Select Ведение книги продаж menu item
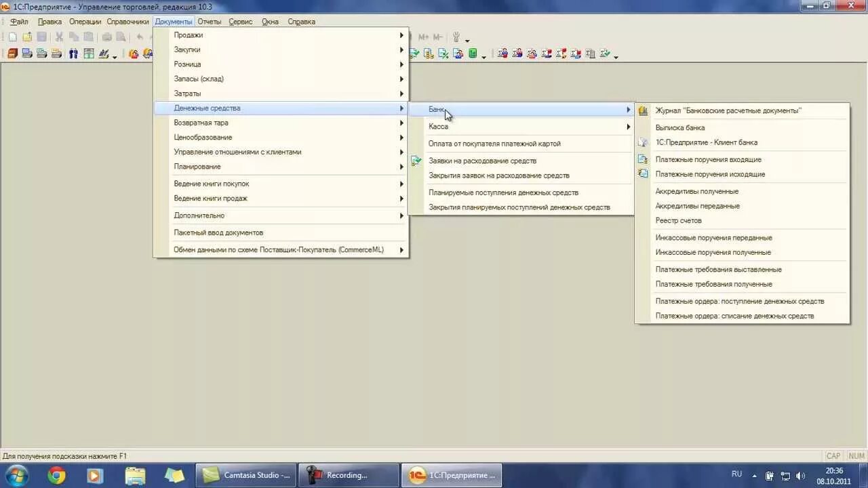The height and width of the screenshot is (488, 868). (281, 199)
